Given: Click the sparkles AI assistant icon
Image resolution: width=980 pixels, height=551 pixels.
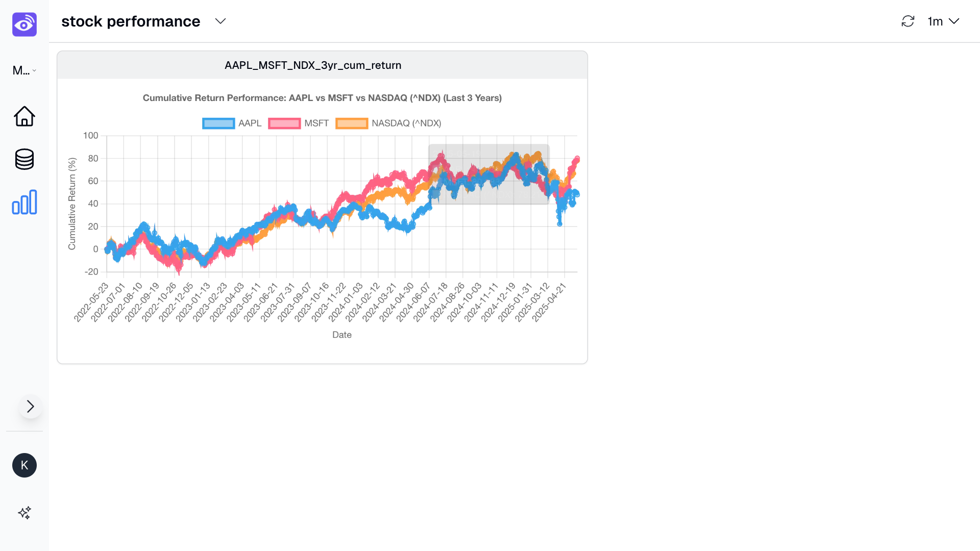Looking at the screenshot, I should click(24, 513).
